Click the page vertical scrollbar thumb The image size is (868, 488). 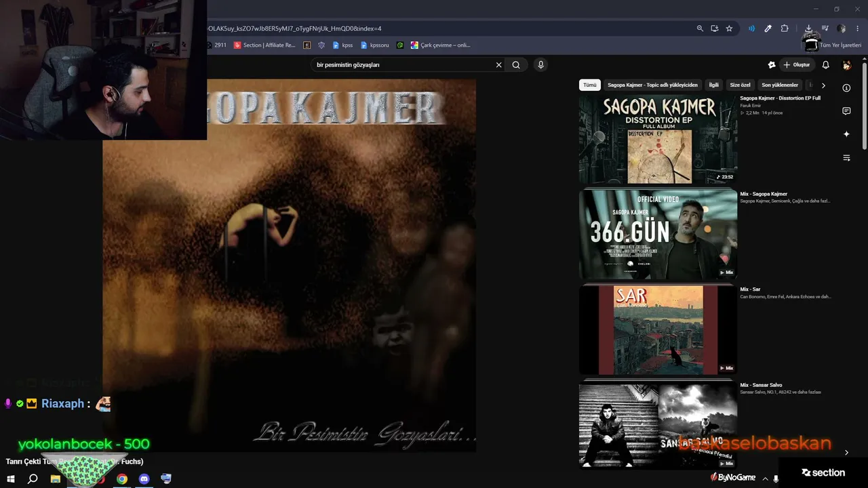pyautogui.click(x=865, y=106)
